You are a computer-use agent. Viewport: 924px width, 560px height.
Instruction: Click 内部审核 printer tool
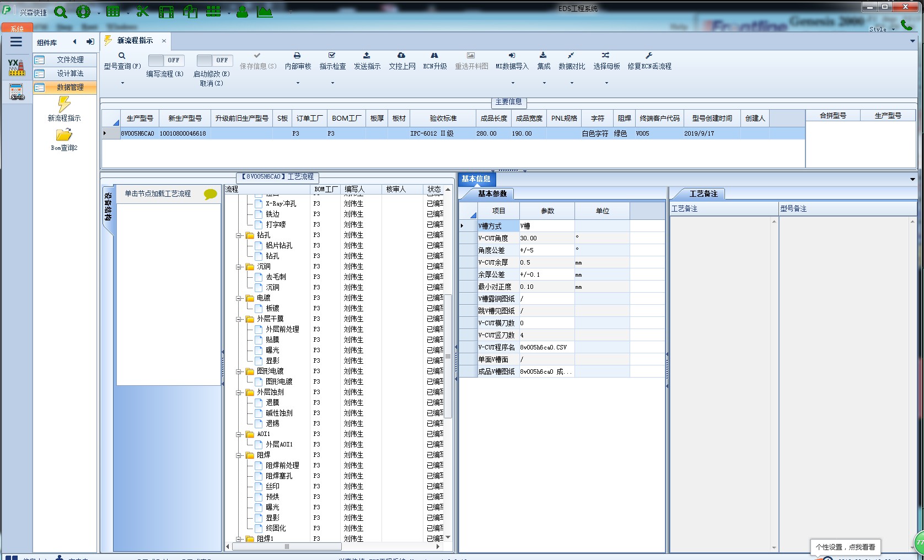(x=298, y=61)
